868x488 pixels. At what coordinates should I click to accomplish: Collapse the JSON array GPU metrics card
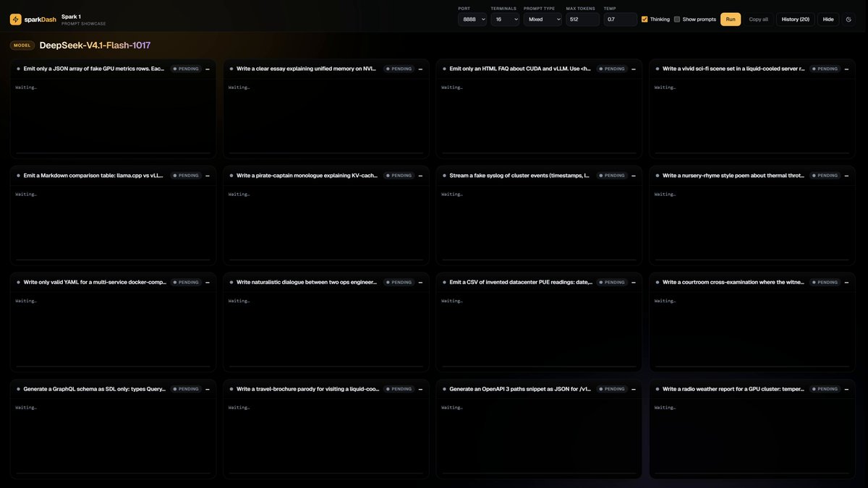point(208,69)
